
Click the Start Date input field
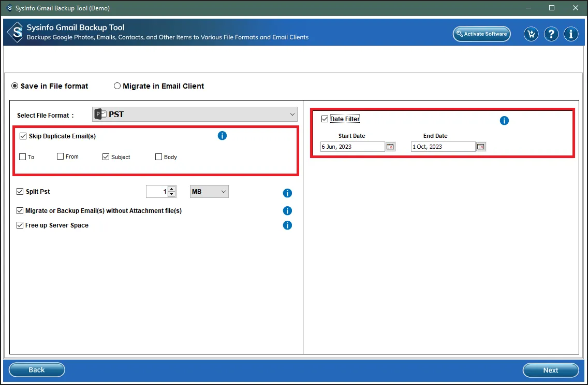[352, 147]
